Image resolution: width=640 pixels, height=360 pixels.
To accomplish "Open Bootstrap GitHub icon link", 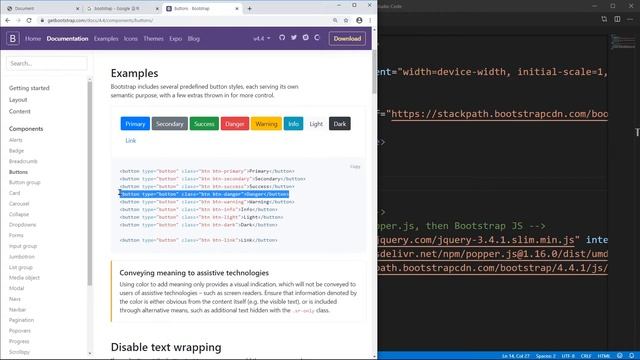I will point(282,38).
